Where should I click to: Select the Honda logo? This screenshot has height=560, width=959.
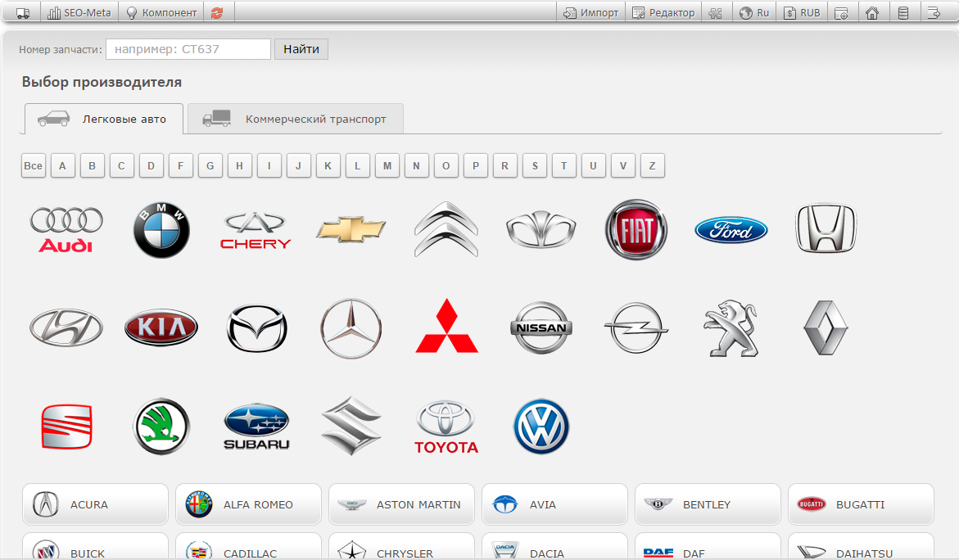pyautogui.click(x=826, y=228)
